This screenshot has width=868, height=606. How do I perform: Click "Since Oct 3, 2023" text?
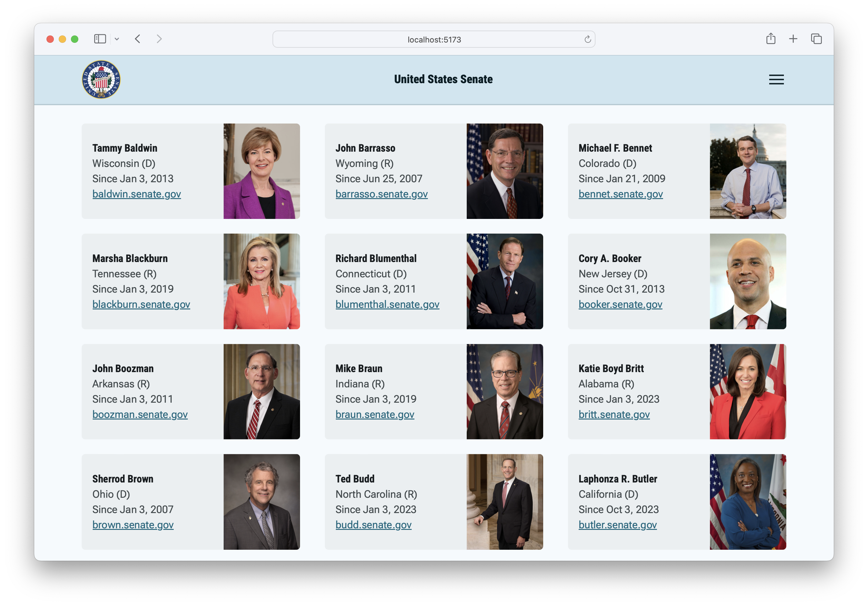(618, 509)
